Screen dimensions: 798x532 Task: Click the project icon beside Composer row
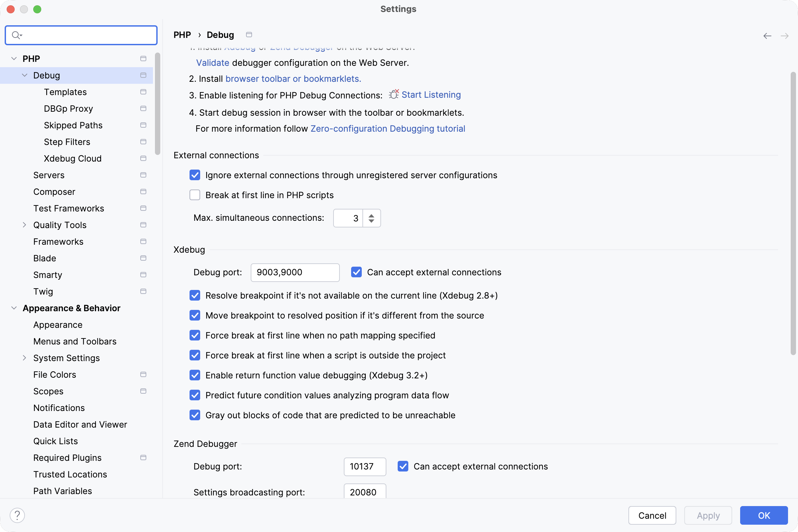[x=143, y=192]
